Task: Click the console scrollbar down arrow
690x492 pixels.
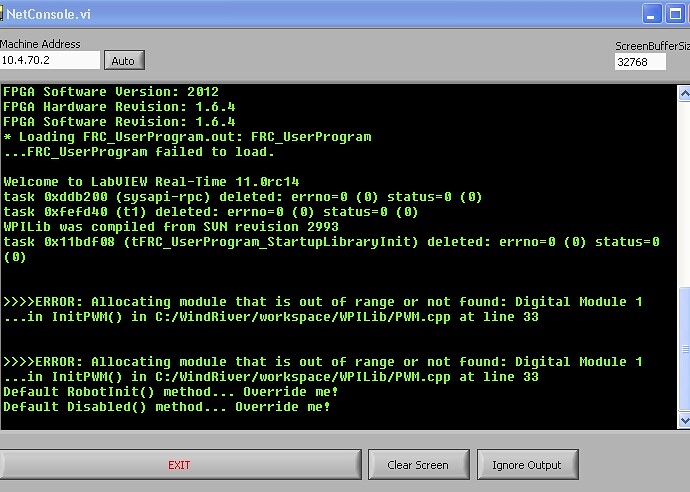Action: pos(684,420)
